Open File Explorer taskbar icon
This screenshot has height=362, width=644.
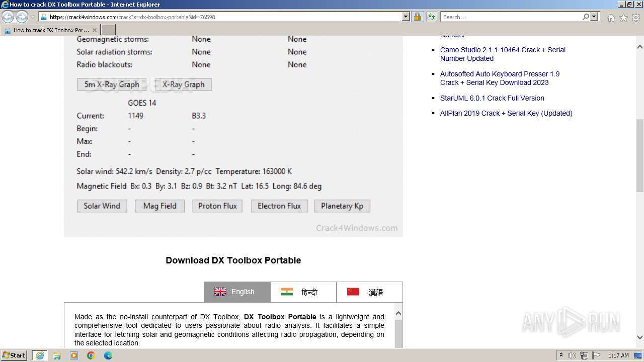pos(57,355)
